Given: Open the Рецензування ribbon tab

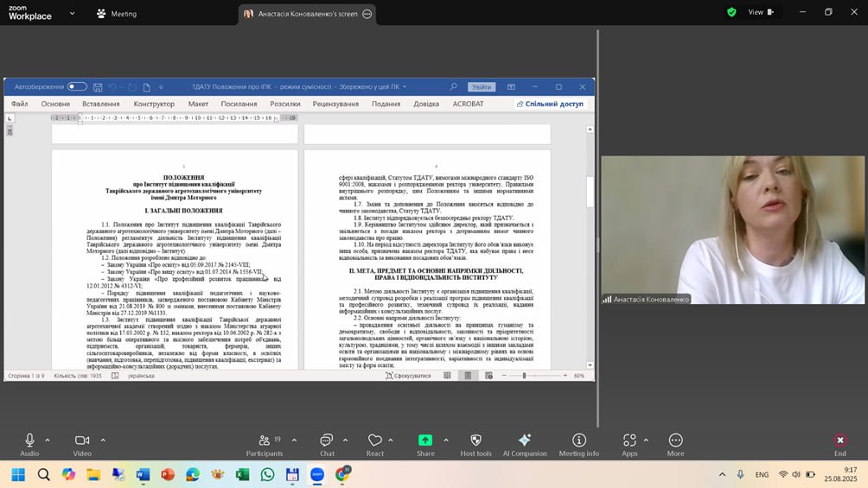Looking at the screenshot, I should [x=335, y=104].
